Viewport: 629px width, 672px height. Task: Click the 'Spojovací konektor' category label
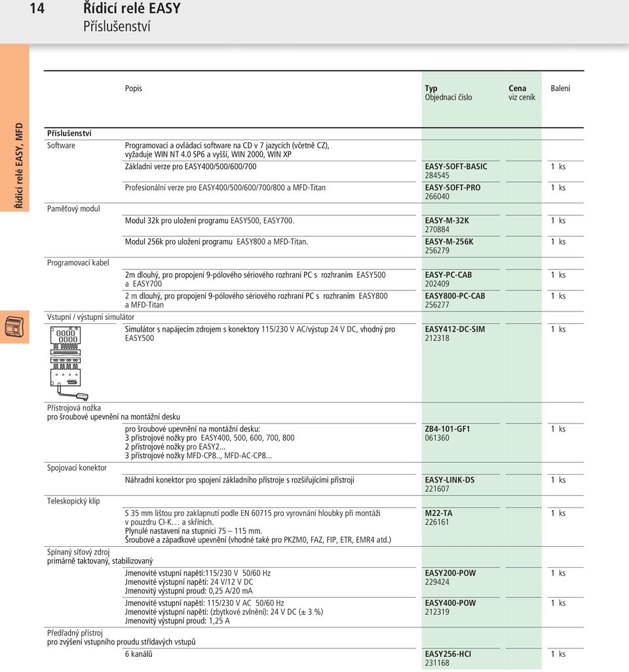[x=77, y=467]
